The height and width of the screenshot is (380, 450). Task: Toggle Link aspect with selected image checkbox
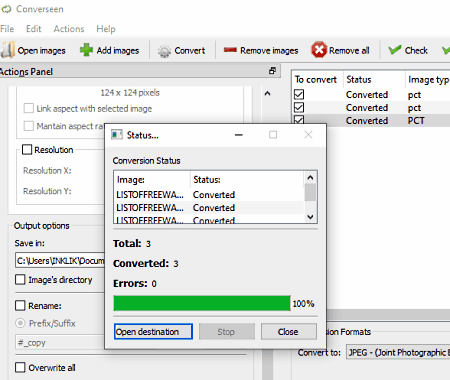tap(29, 108)
